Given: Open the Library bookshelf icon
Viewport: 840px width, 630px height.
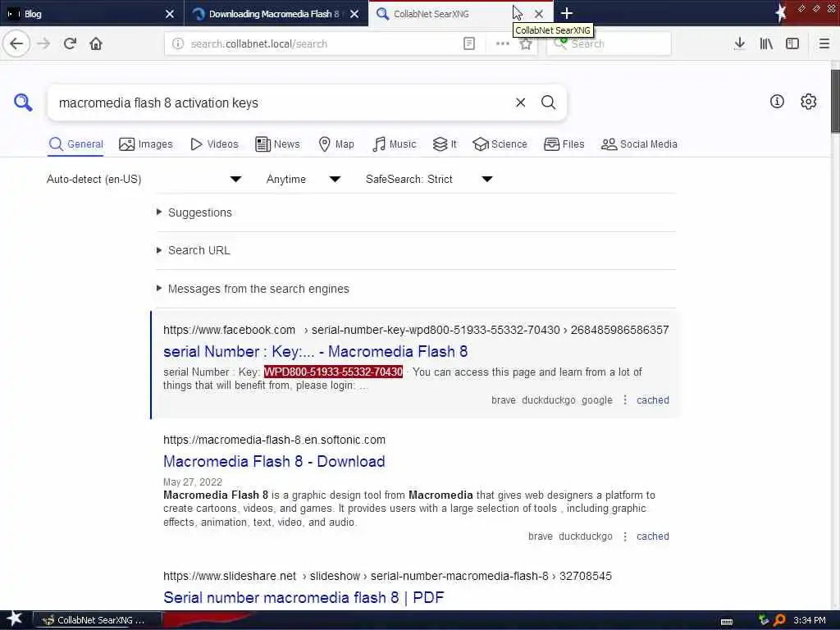Looking at the screenshot, I should pyautogui.click(x=766, y=43).
